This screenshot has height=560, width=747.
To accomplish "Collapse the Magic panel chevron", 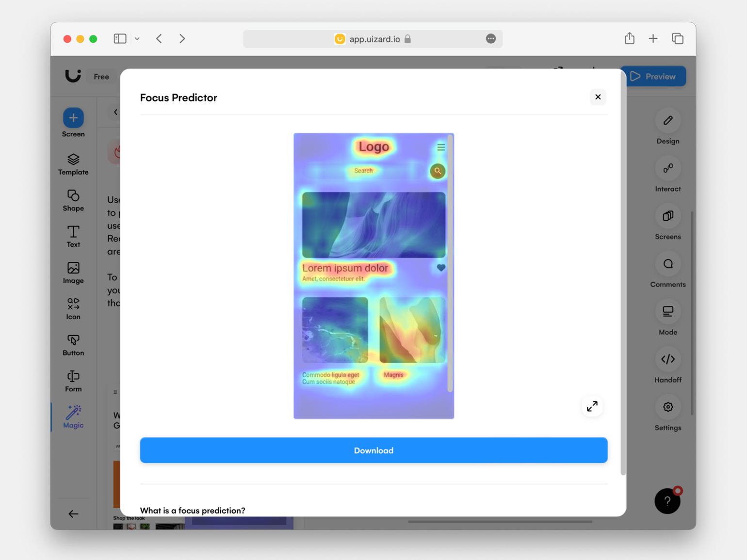I will [x=115, y=112].
